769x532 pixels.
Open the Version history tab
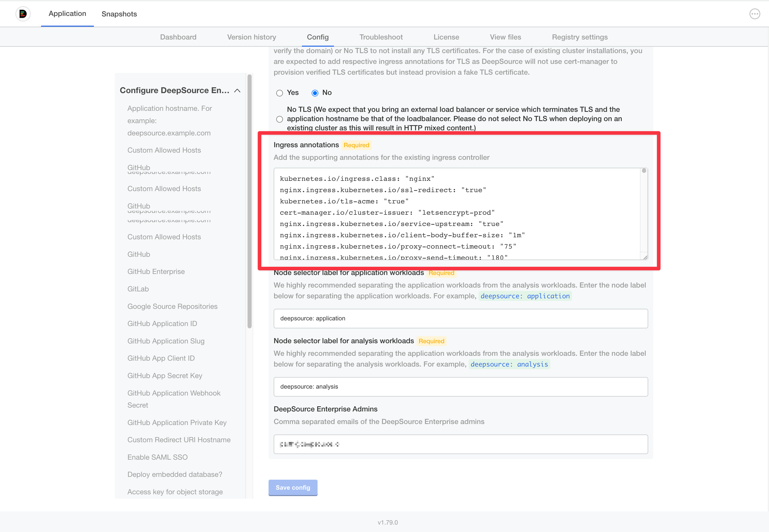pos(252,37)
